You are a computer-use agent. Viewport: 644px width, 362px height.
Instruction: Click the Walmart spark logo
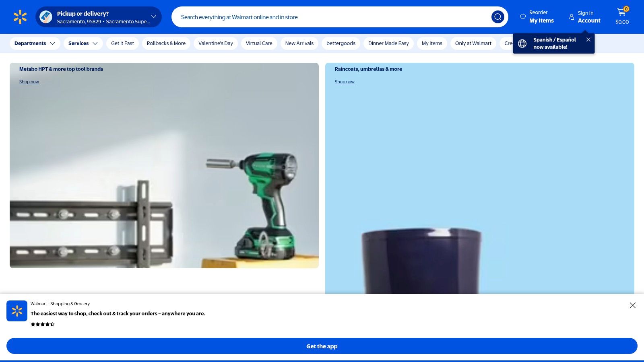pos(20,16)
